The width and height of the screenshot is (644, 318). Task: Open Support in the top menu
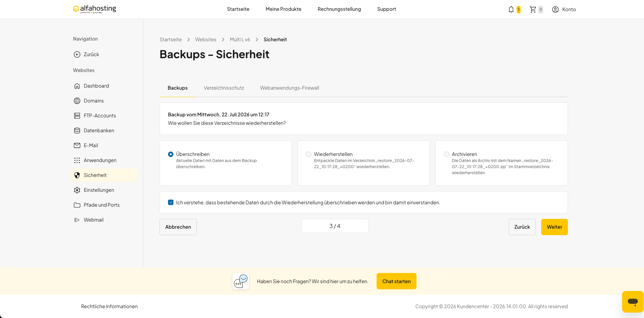tap(386, 9)
